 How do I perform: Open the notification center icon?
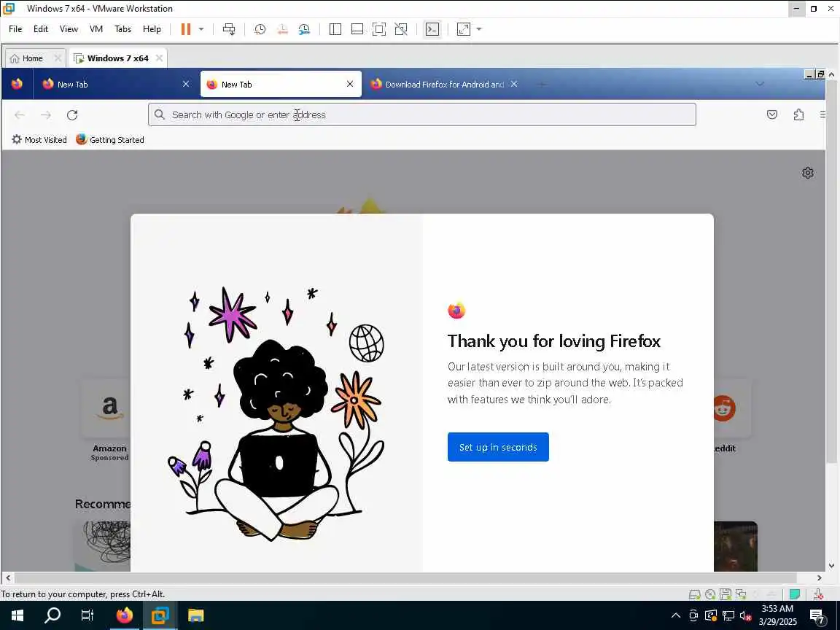817,615
